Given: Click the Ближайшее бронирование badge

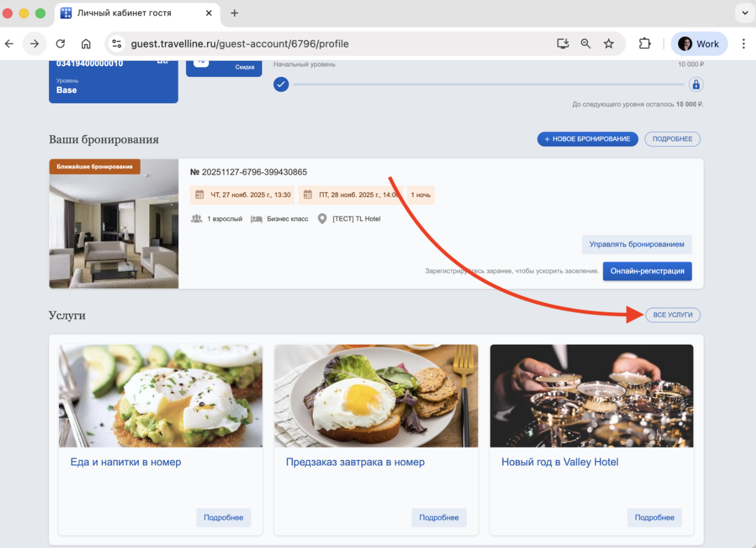Looking at the screenshot, I should tap(95, 167).
